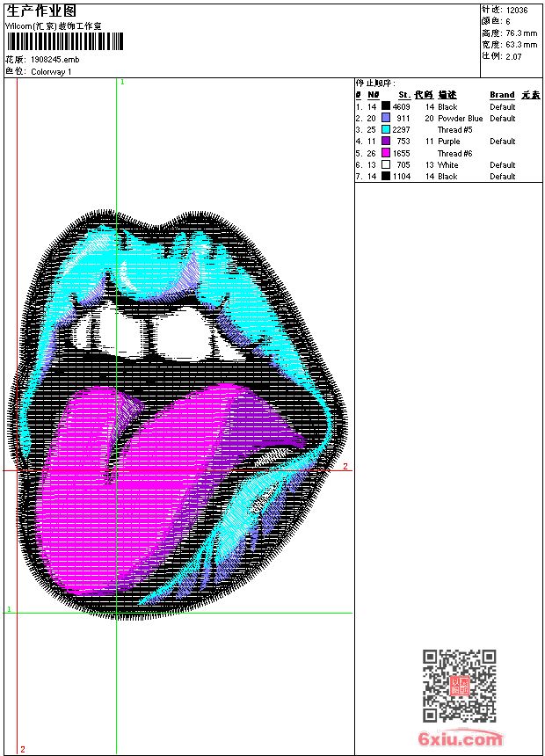Click the White description text
This screenshot has height=756, width=545.
click(448, 165)
